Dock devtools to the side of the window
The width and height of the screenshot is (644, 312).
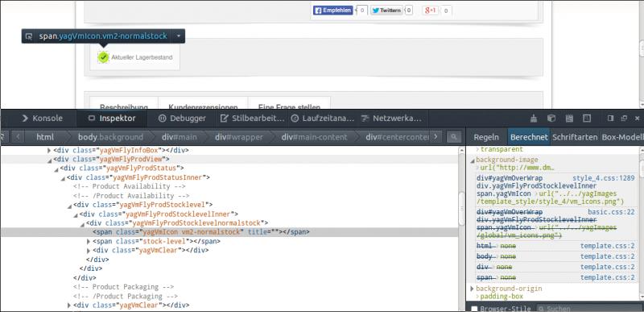tap(610, 119)
